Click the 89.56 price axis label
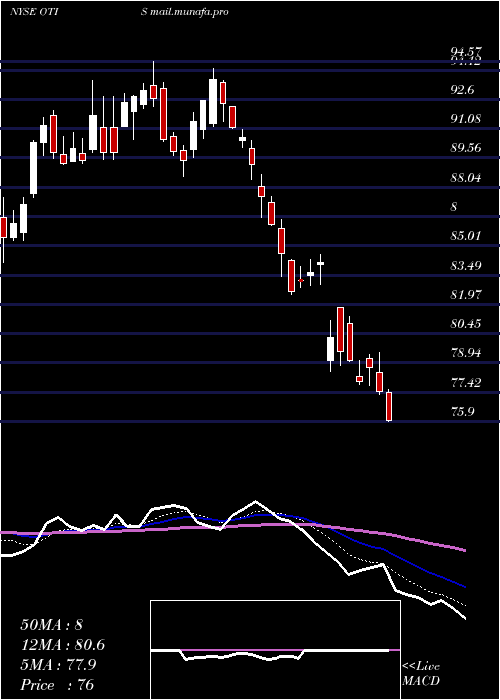The width and height of the screenshot is (500, 700). [466, 148]
